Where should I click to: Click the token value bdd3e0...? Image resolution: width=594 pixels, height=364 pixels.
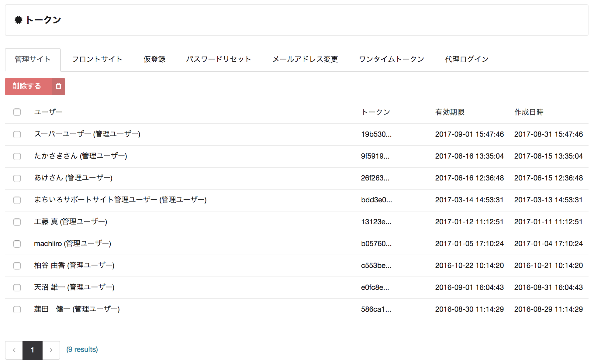(377, 200)
